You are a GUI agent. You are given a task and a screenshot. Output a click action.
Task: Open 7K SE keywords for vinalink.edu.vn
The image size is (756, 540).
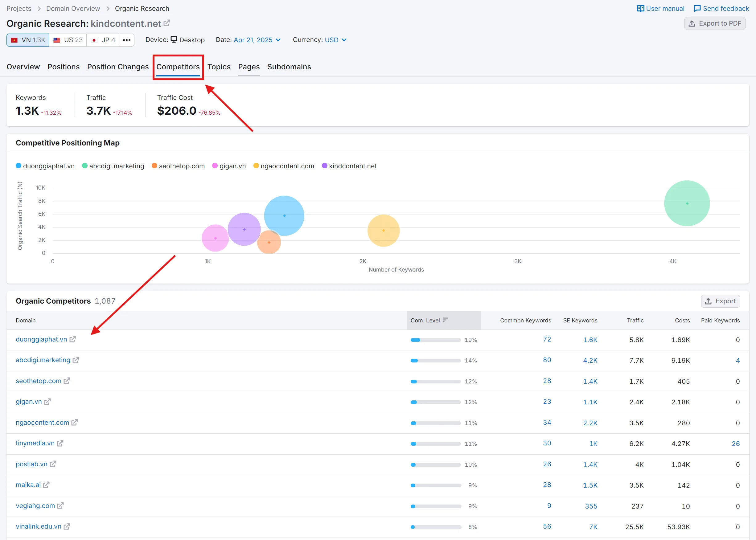[593, 527]
